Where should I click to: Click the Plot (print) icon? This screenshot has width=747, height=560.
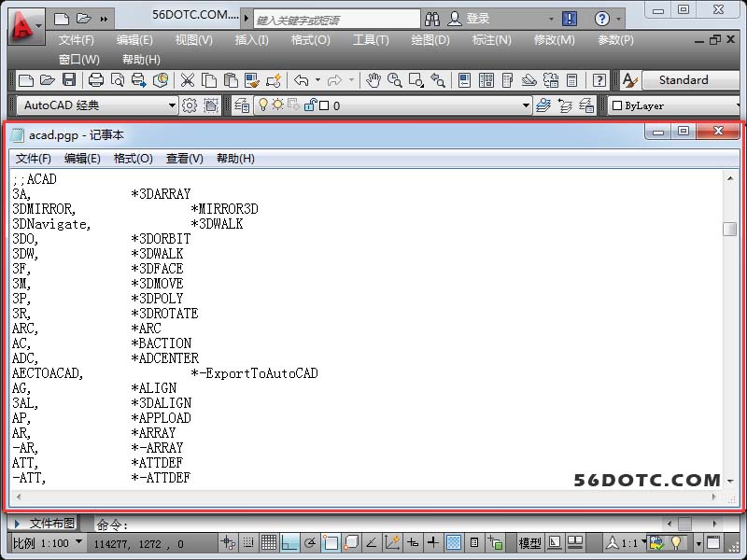(95, 81)
